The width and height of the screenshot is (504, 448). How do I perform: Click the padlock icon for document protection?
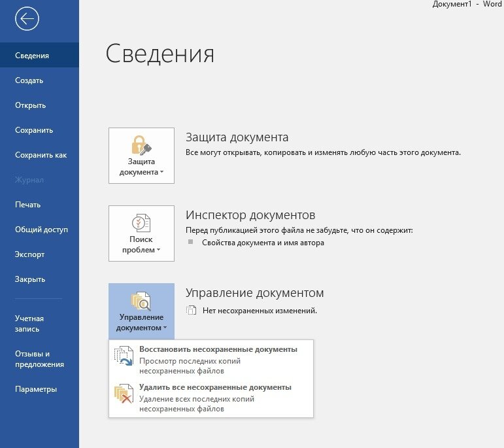[x=141, y=145]
